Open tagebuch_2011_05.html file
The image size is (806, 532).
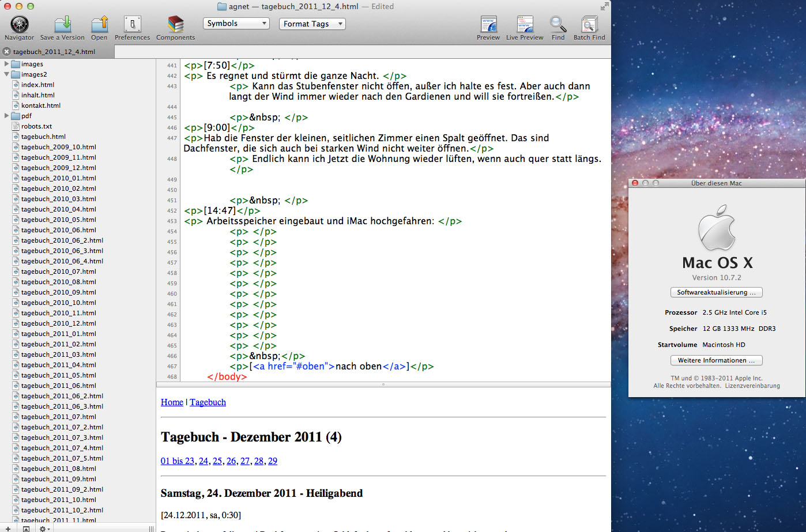pos(59,375)
